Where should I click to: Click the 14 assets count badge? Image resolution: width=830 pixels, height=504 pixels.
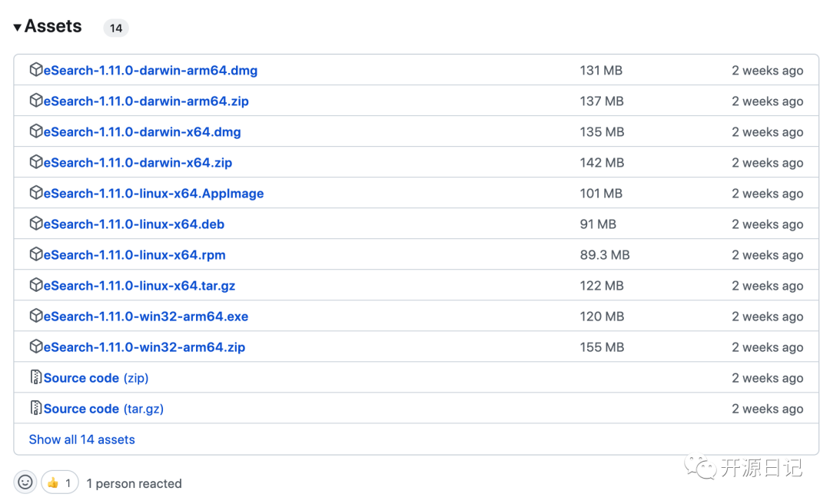pyautogui.click(x=116, y=28)
